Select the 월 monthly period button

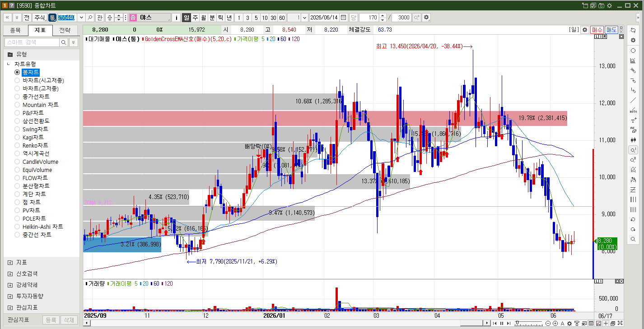(204, 18)
